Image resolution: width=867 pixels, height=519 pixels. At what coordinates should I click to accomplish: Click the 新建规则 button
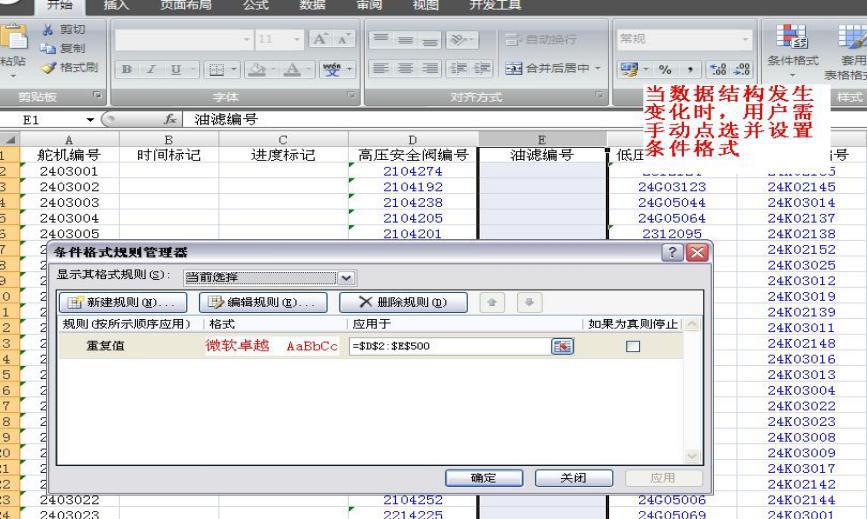125,301
